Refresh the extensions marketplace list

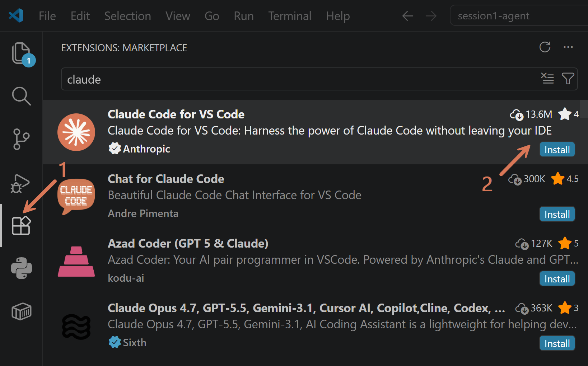(x=545, y=47)
